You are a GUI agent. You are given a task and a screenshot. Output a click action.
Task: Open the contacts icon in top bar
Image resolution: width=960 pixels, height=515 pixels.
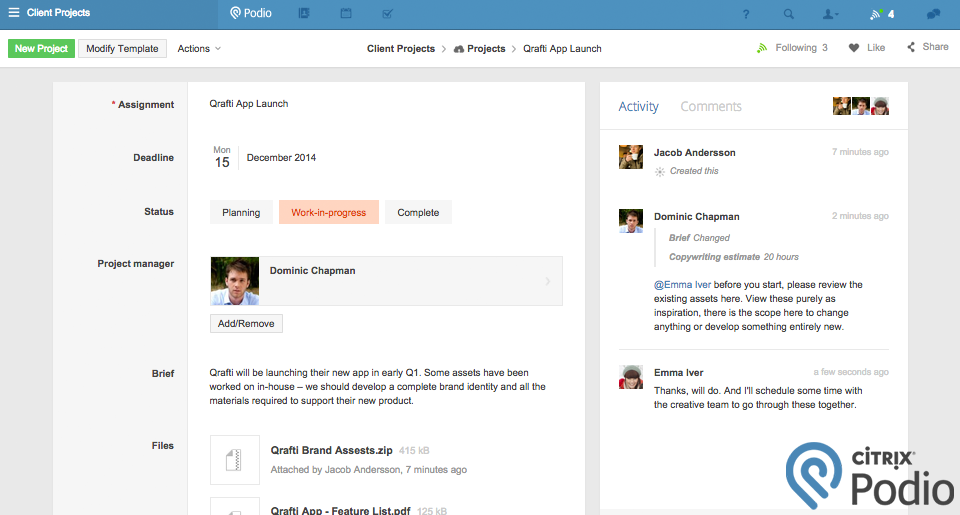(x=304, y=14)
